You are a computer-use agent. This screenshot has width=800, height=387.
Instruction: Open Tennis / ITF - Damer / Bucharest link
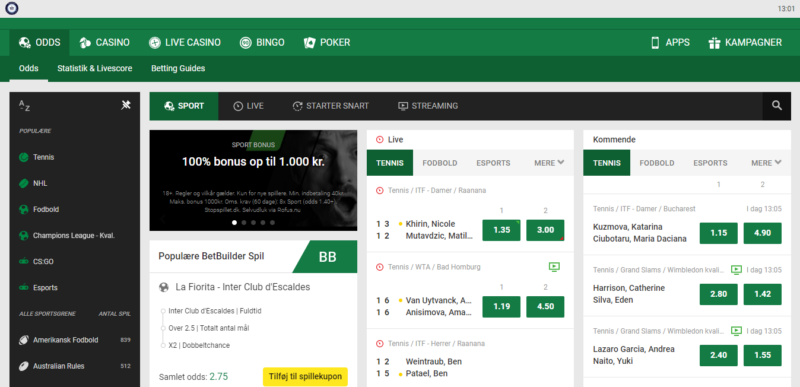click(x=644, y=209)
